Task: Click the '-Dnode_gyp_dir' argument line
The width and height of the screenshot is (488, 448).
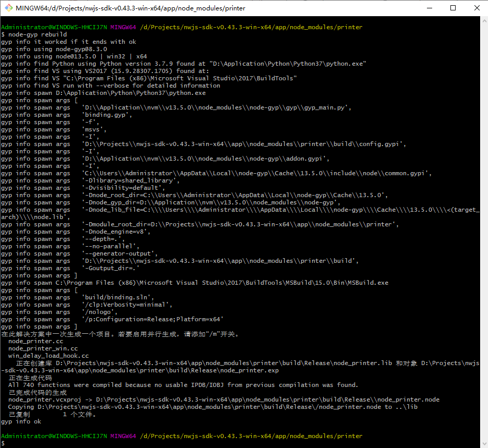Action: click(x=171, y=202)
